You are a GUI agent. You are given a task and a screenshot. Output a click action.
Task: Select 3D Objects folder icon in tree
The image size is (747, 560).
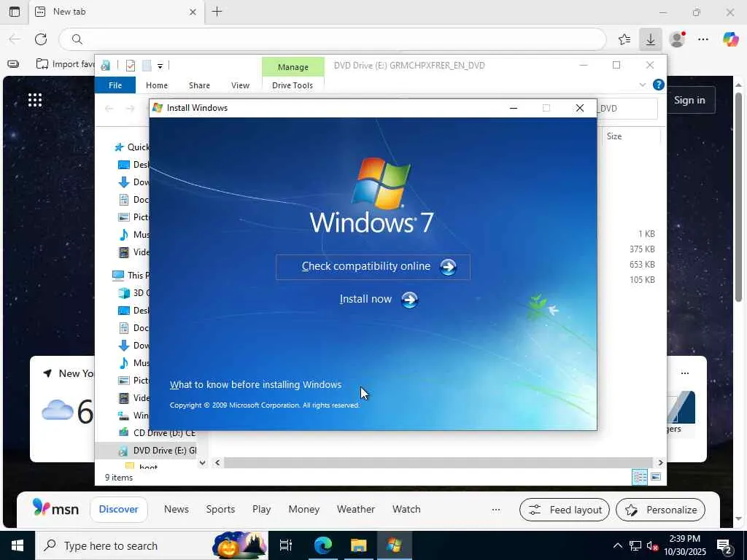(x=124, y=293)
